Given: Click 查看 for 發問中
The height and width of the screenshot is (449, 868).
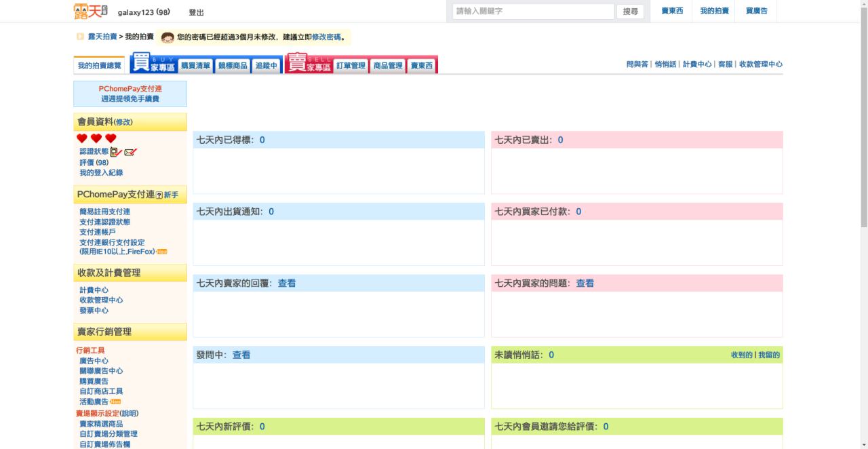Looking at the screenshot, I should point(241,355).
